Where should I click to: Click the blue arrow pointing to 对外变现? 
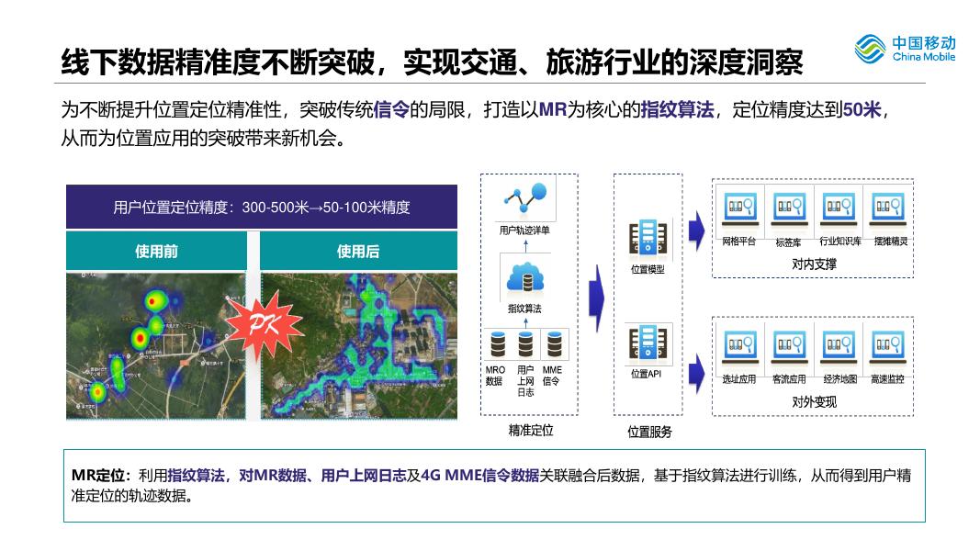click(x=697, y=374)
